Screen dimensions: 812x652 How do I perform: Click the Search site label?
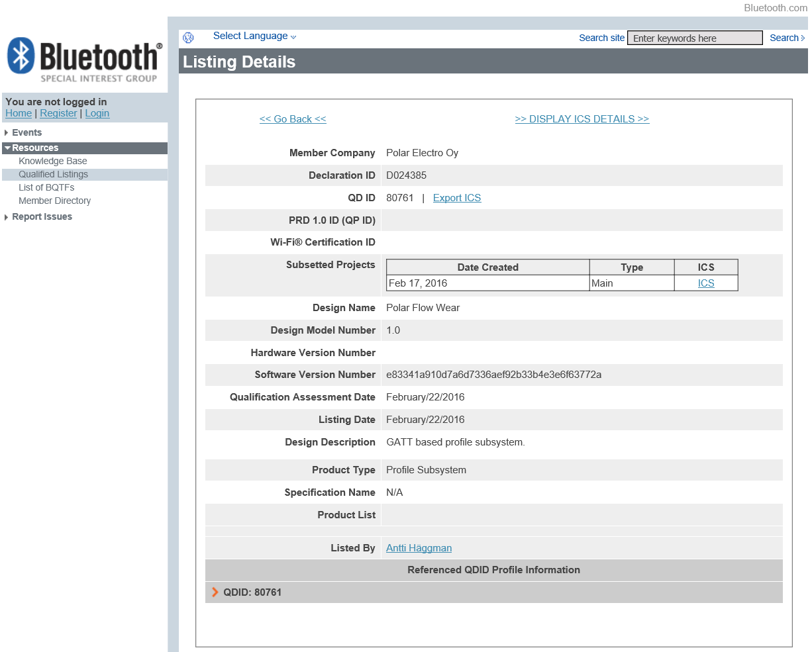click(601, 38)
